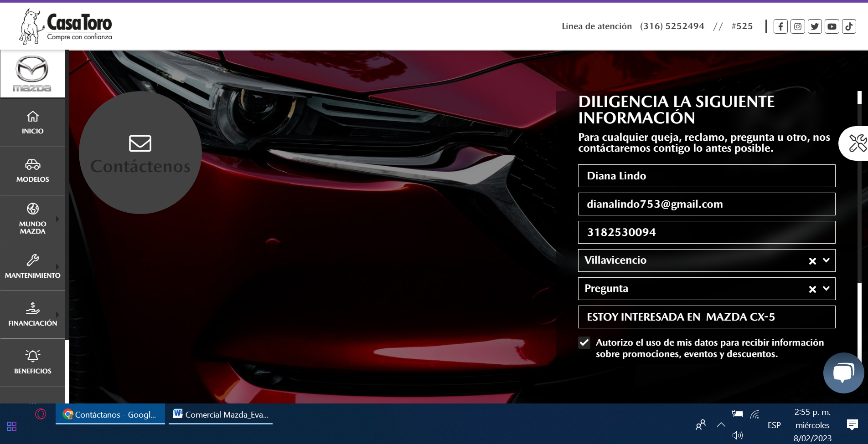Viewport: 868px width, 444px height.
Task: Clear the Pregunta type selection
Action: point(812,289)
